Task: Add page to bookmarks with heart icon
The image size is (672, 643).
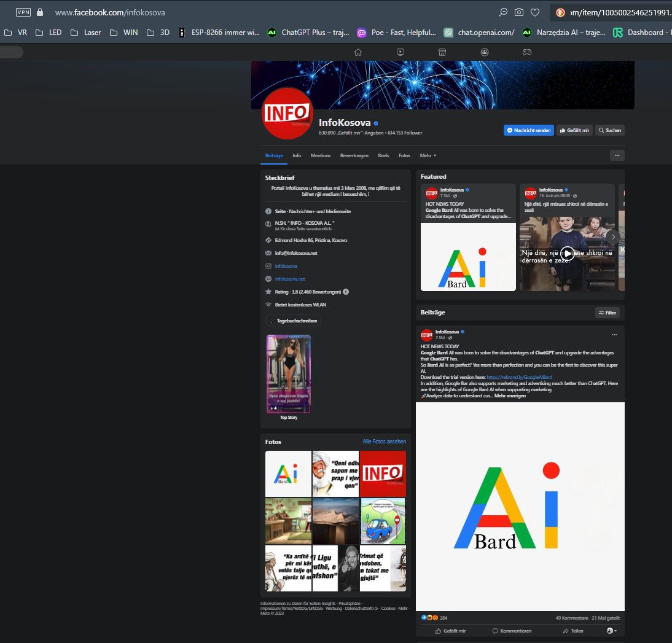Action: (x=535, y=12)
